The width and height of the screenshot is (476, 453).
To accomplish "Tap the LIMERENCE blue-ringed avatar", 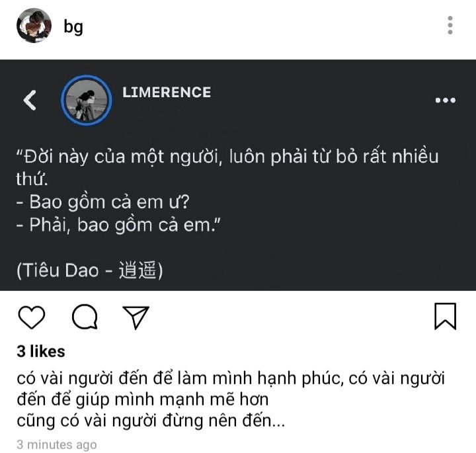I will coord(87,101).
